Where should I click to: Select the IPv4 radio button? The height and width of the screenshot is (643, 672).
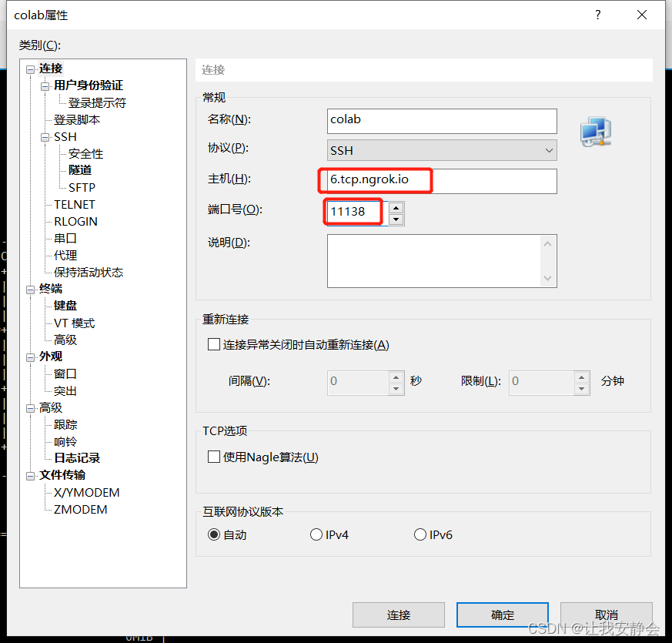[x=316, y=534]
